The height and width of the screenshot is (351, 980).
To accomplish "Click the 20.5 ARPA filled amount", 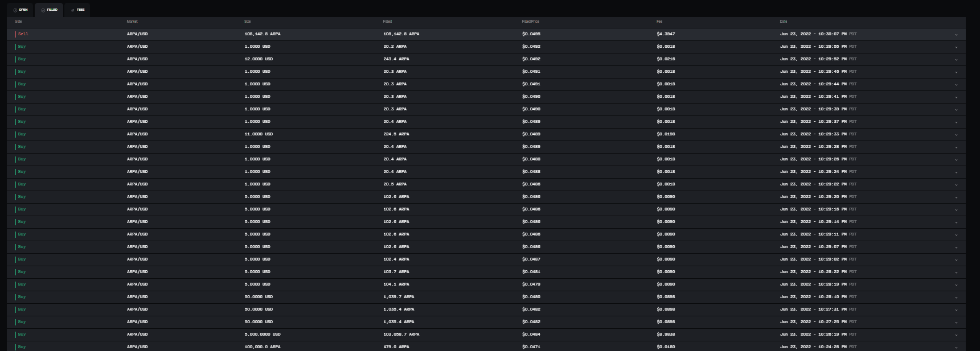I will [395, 184].
